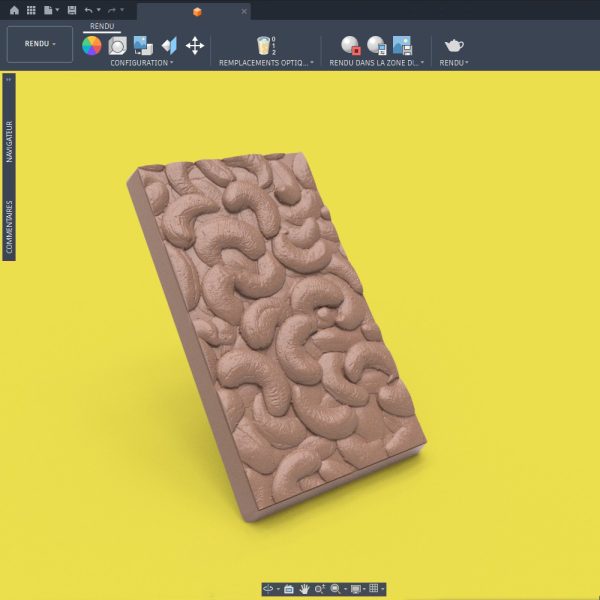Click the Look At icon
The height and width of the screenshot is (600, 600).
pyautogui.click(x=289, y=589)
